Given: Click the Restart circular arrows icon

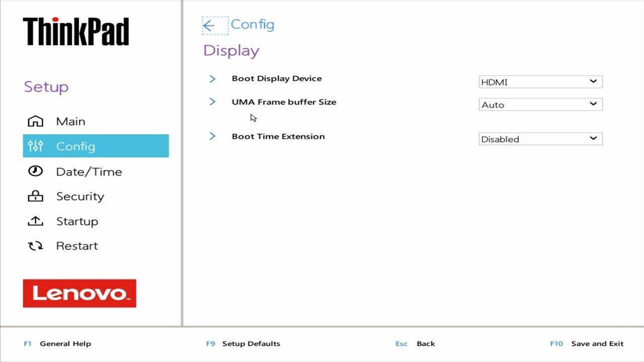Looking at the screenshot, I should point(35,246).
